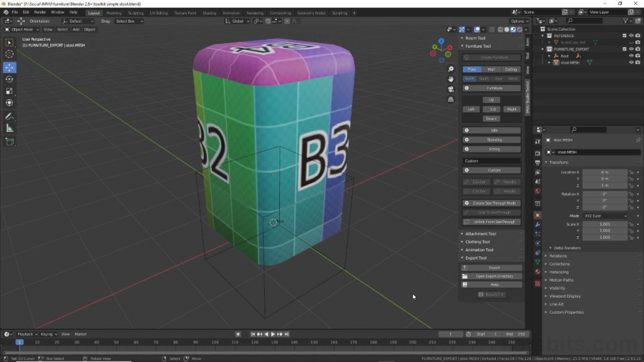Click the camera view icon in the viewport
This screenshot has height=362, width=644.
[x=450, y=89]
